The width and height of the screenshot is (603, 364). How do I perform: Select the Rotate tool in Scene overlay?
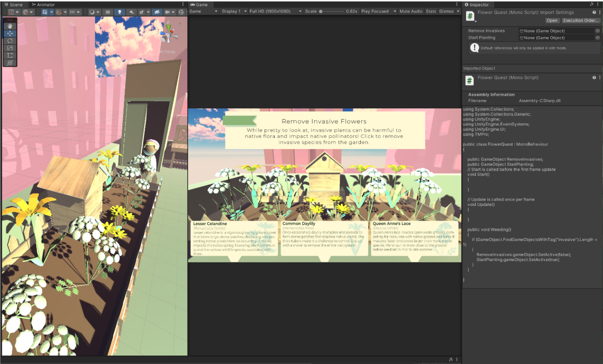(x=10, y=41)
